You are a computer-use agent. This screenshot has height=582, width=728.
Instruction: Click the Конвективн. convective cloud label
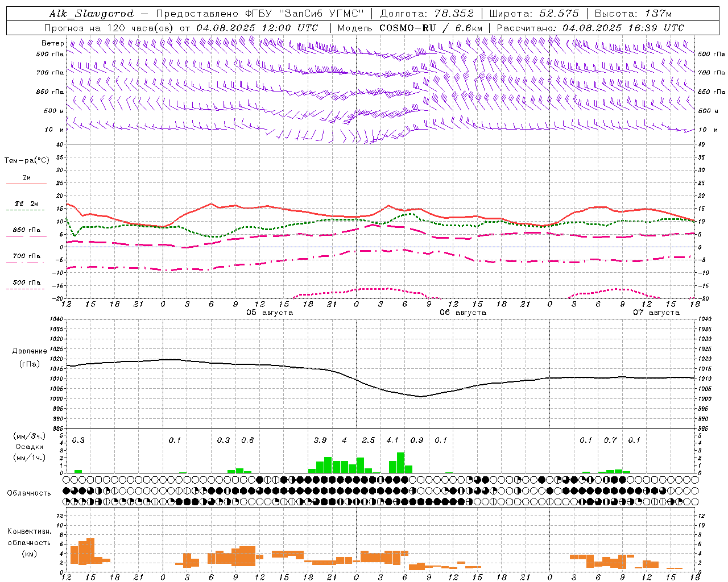click(x=30, y=531)
